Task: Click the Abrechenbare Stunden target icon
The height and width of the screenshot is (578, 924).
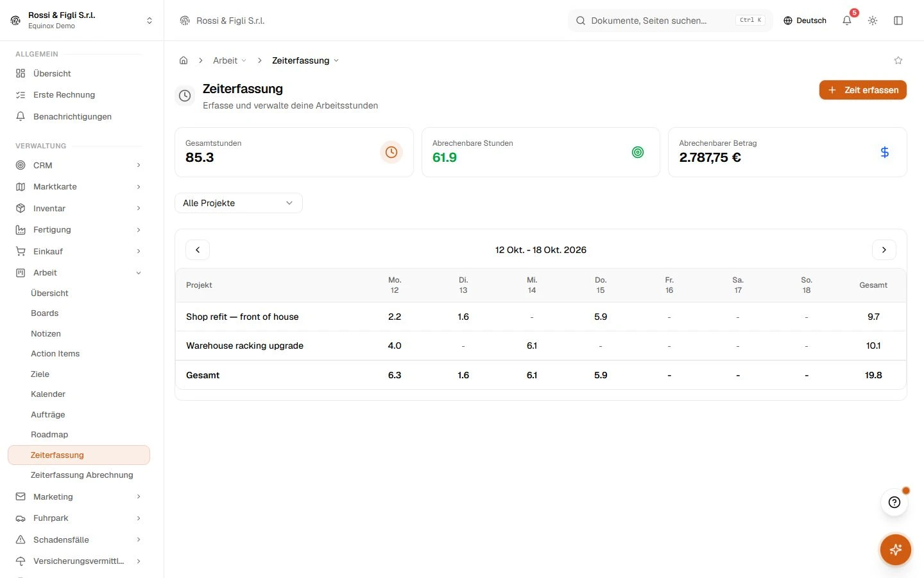Action: (x=638, y=152)
